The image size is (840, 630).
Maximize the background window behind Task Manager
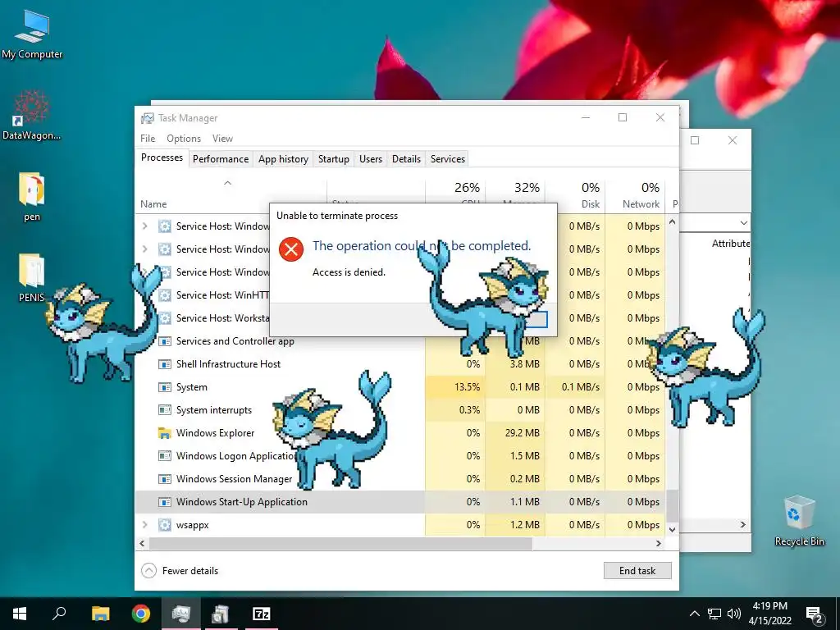695,140
